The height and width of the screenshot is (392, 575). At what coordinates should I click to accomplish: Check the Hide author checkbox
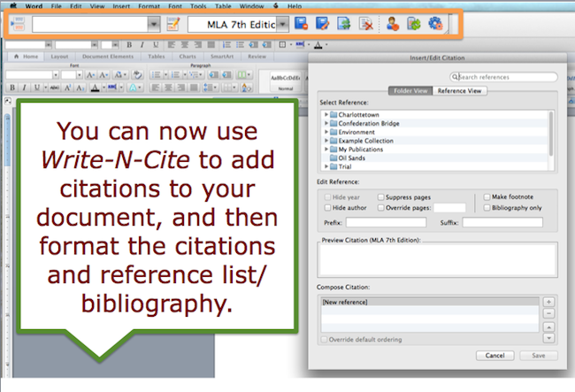click(327, 208)
